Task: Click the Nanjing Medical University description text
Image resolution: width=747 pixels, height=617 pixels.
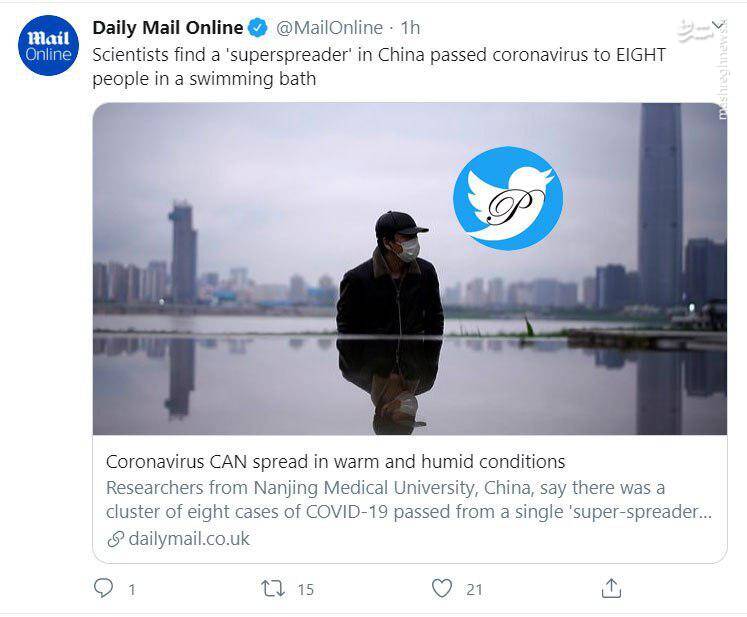Action: pyautogui.click(x=409, y=500)
